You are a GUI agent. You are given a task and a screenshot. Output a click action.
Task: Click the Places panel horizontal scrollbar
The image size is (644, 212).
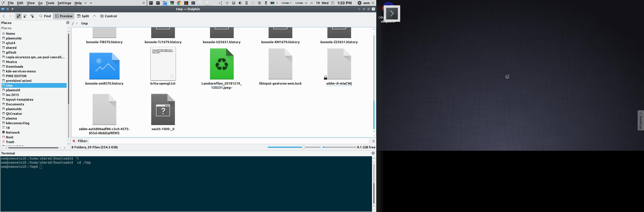(34, 148)
